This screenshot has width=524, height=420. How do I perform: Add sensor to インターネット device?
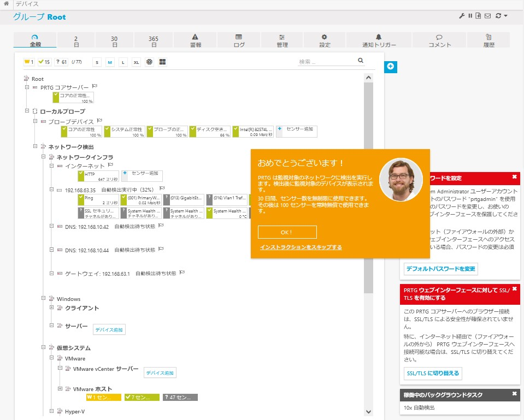142,176
